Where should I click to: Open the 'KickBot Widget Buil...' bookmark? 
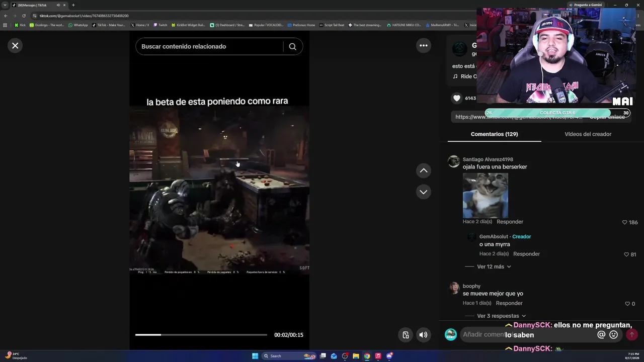188,25
